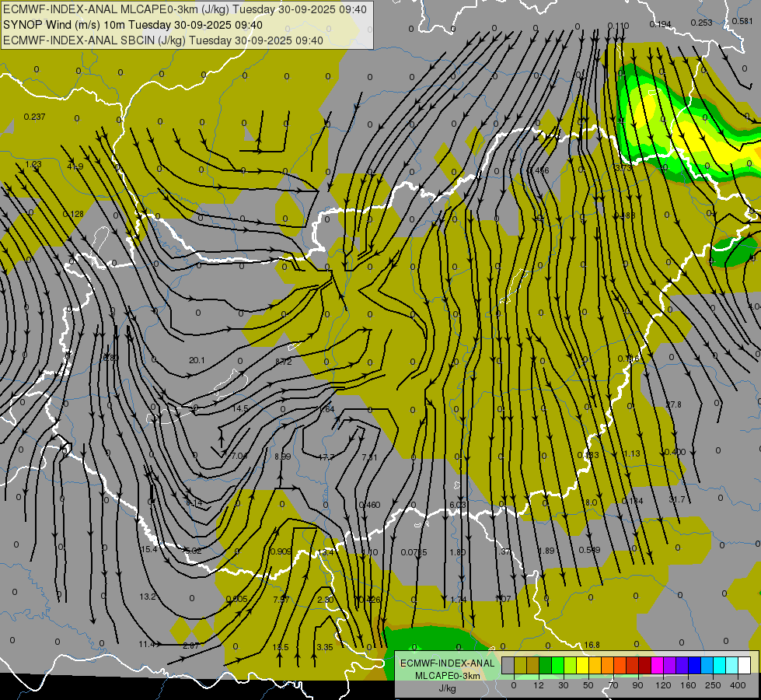
Task: Click the map value 0.237
Action: click(34, 117)
